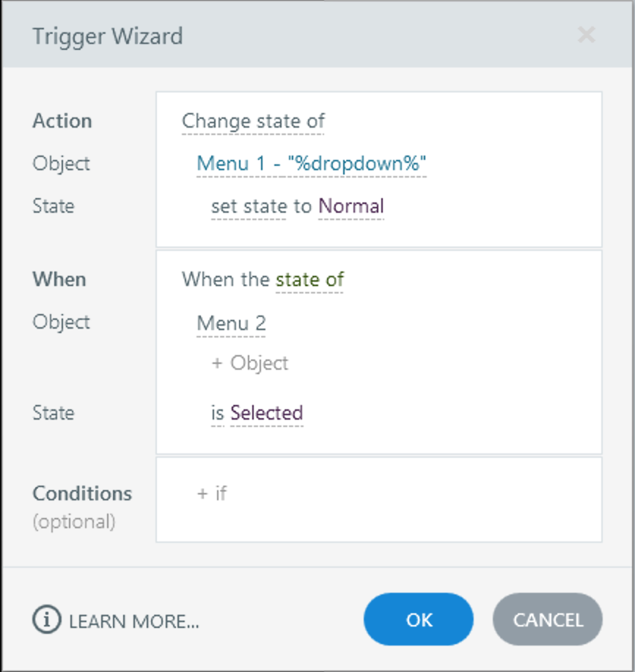This screenshot has height=672, width=635.
Task: Click the bold Action section label
Action: pyautogui.click(x=62, y=121)
